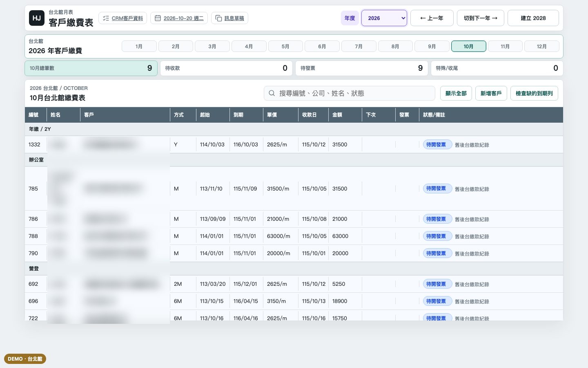Click the 年繳 / 2Y group row

pos(294,129)
